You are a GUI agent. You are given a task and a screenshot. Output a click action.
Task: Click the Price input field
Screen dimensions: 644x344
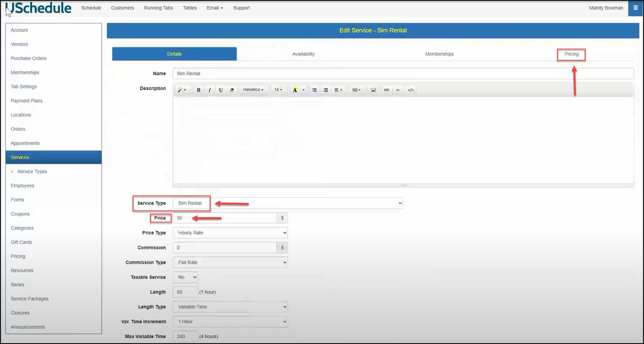click(x=224, y=218)
